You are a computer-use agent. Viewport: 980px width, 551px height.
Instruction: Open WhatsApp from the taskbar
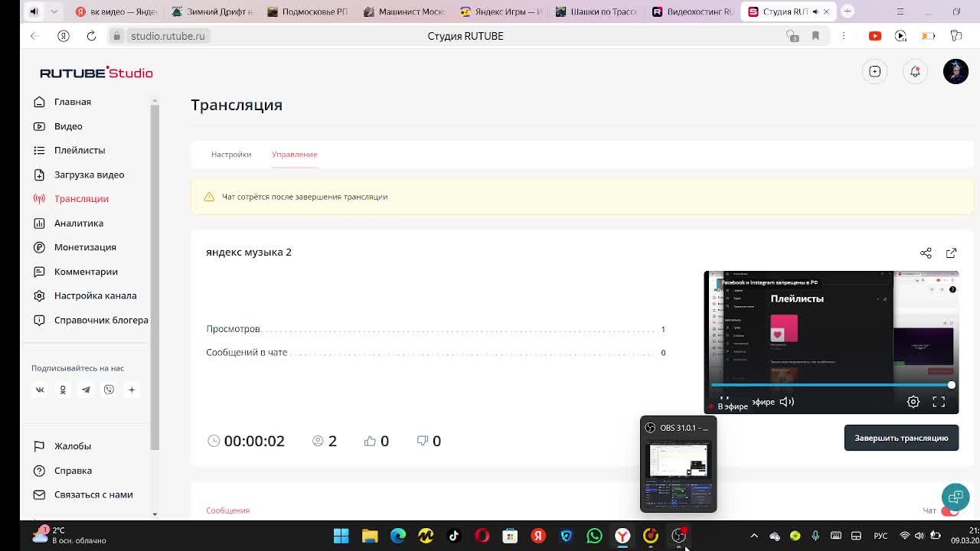[x=594, y=536]
